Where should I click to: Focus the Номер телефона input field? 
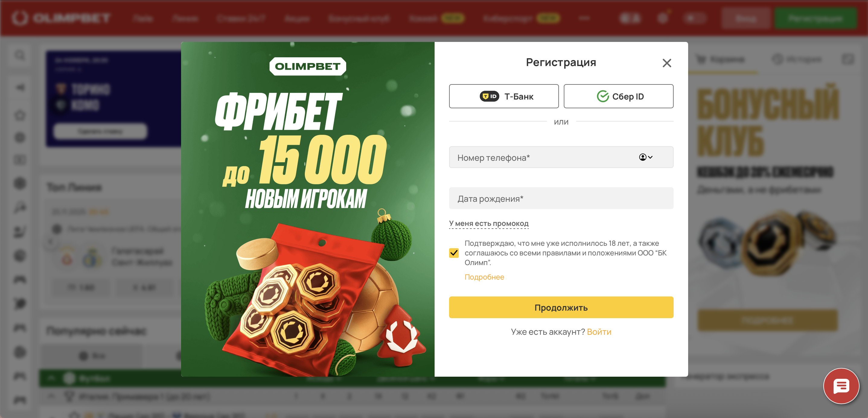pyautogui.click(x=561, y=157)
